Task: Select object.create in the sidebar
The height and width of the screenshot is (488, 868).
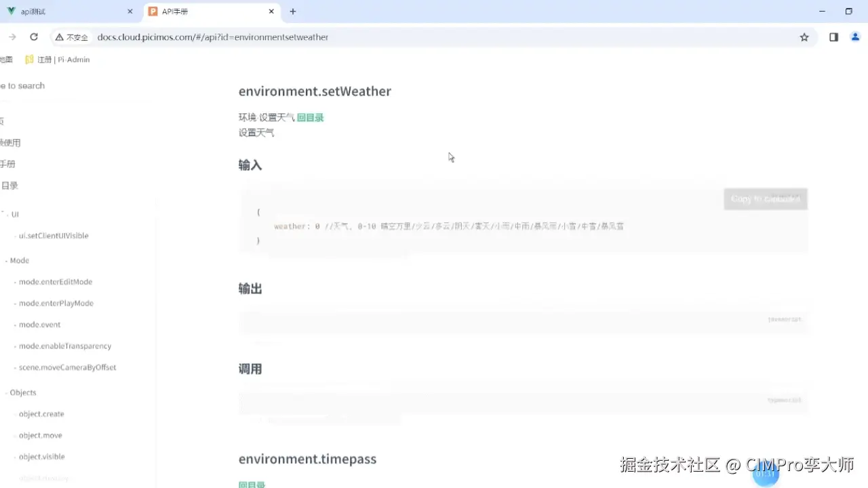Action: click(41, 413)
